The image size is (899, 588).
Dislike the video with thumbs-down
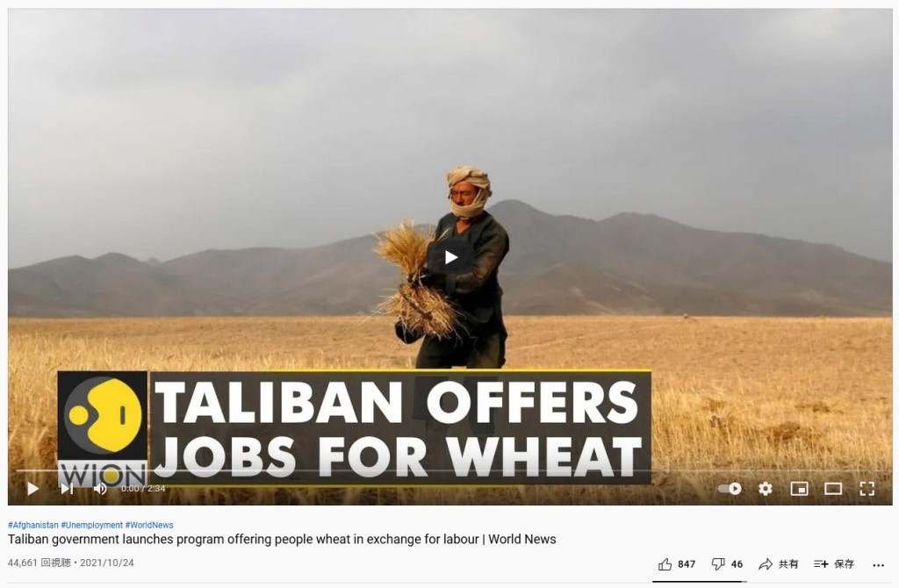point(727,564)
